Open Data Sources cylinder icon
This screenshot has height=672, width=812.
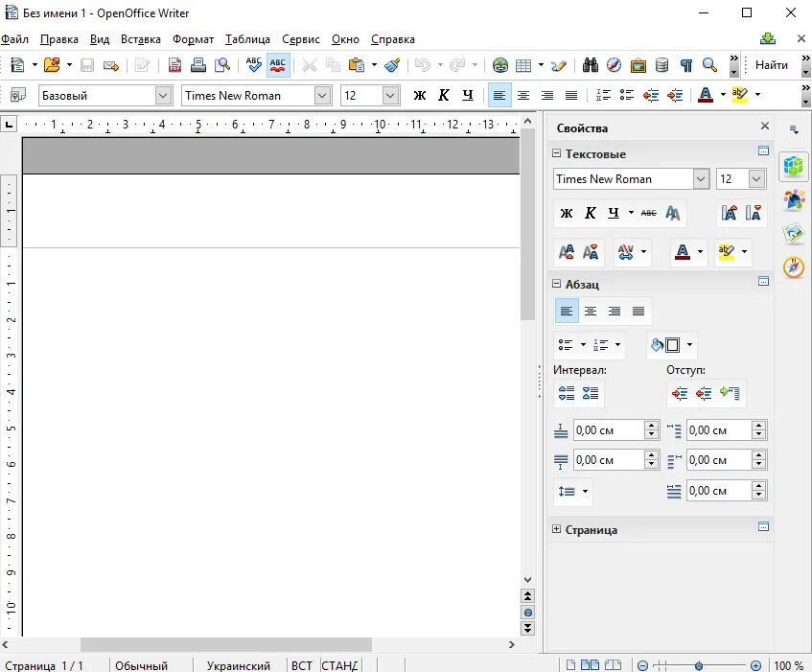point(661,65)
